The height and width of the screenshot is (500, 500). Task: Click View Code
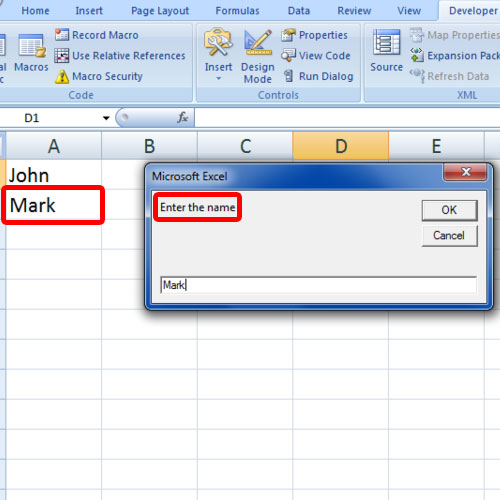316,56
